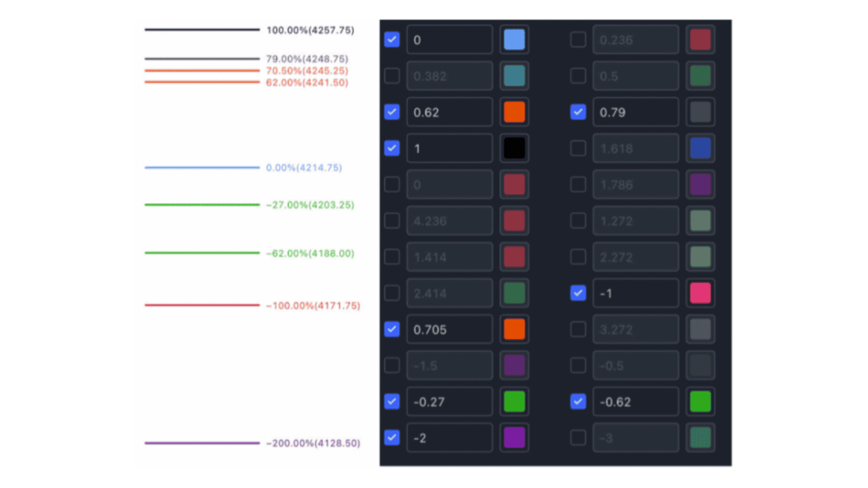Click the 70.50%(4245.25) level label
Viewport: 868px width, 488px height.
click(x=307, y=71)
